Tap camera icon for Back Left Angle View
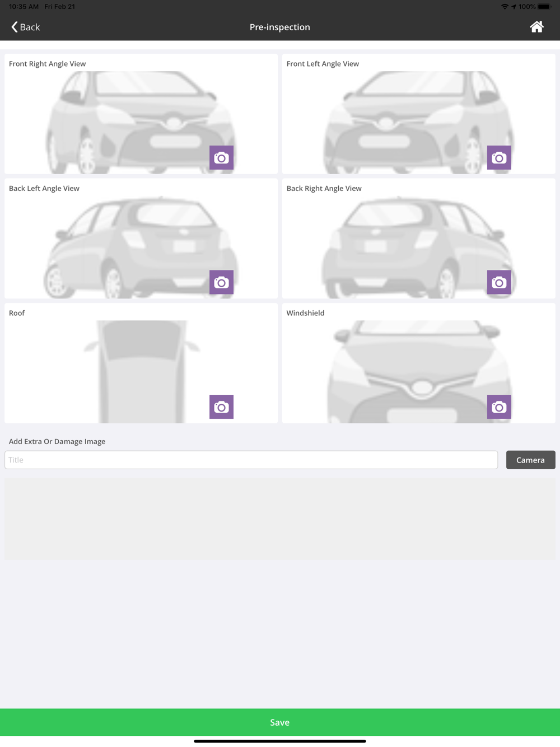The image size is (560, 747). click(x=221, y=282)
